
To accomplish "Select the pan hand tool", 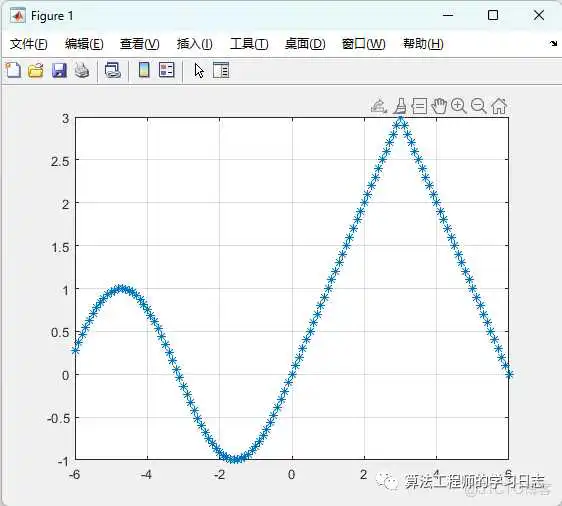I will pos(439,106).
